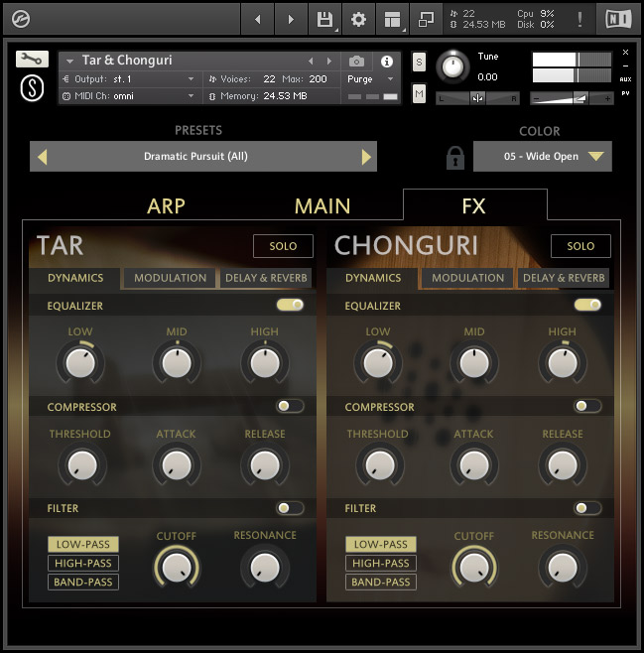Enable the Tar Filter switch

point(290,508)
